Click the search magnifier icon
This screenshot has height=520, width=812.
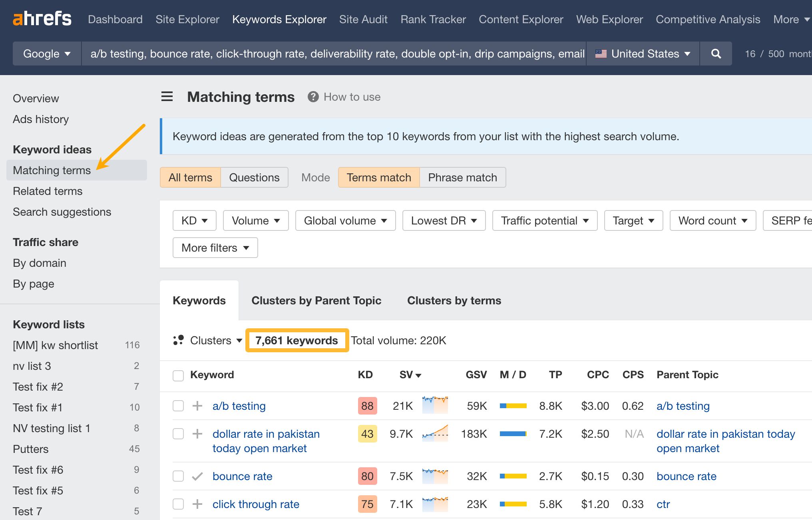[716, 53]
